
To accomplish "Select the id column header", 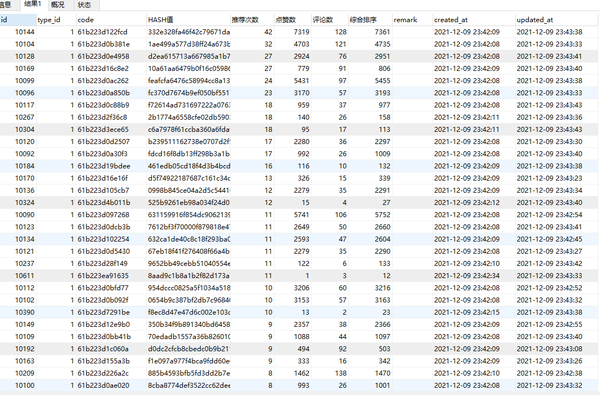I will (x=18, y=20).
